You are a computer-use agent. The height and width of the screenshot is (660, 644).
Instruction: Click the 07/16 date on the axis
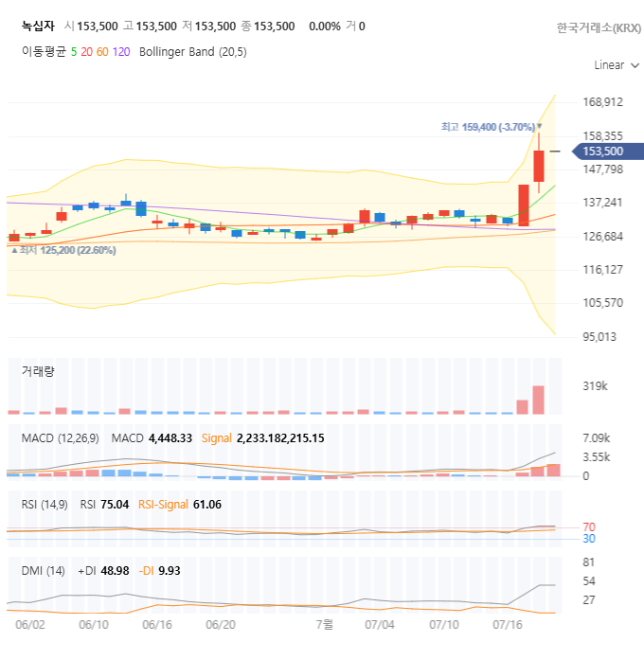coord(508,625)
